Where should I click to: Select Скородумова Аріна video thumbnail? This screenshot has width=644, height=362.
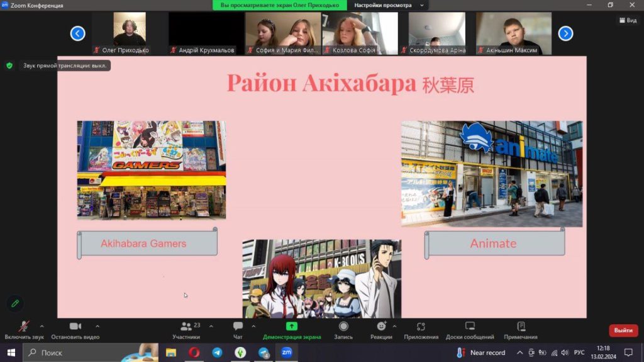[436, 33]
